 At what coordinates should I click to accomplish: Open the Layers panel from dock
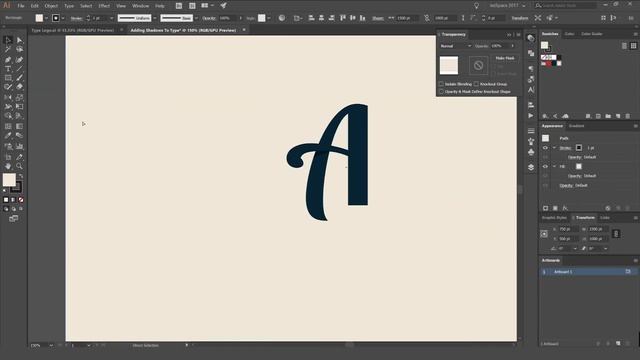click(531, 167)
